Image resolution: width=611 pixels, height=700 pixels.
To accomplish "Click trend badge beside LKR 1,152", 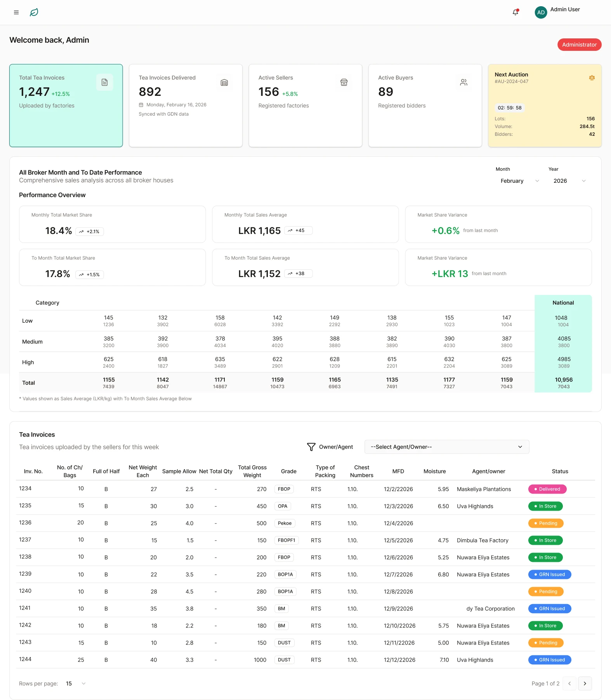I will coord(298,274).
